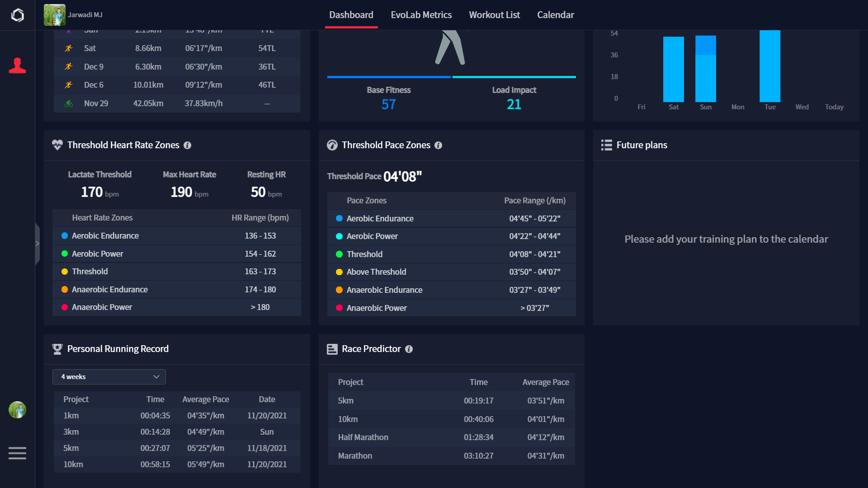Click the Future plans list icon
This screenshot has width=868, height=488.
606,145
